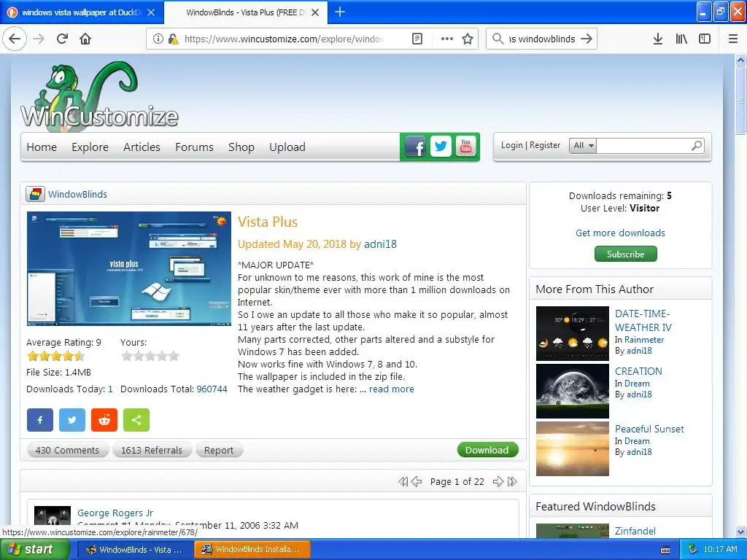Open site information icon in address bar

(158, 39)
